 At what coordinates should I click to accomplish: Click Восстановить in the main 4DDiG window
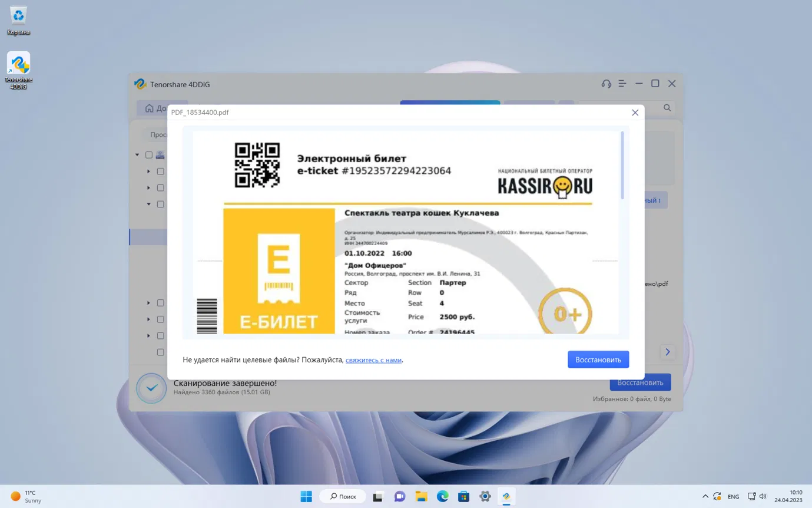(640, 382)
